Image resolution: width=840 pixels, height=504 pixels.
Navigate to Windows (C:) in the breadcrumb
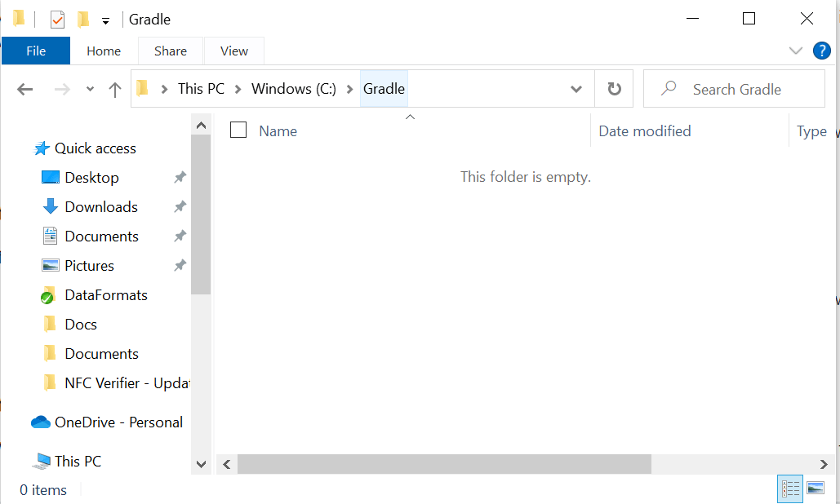tap(293, 89)
